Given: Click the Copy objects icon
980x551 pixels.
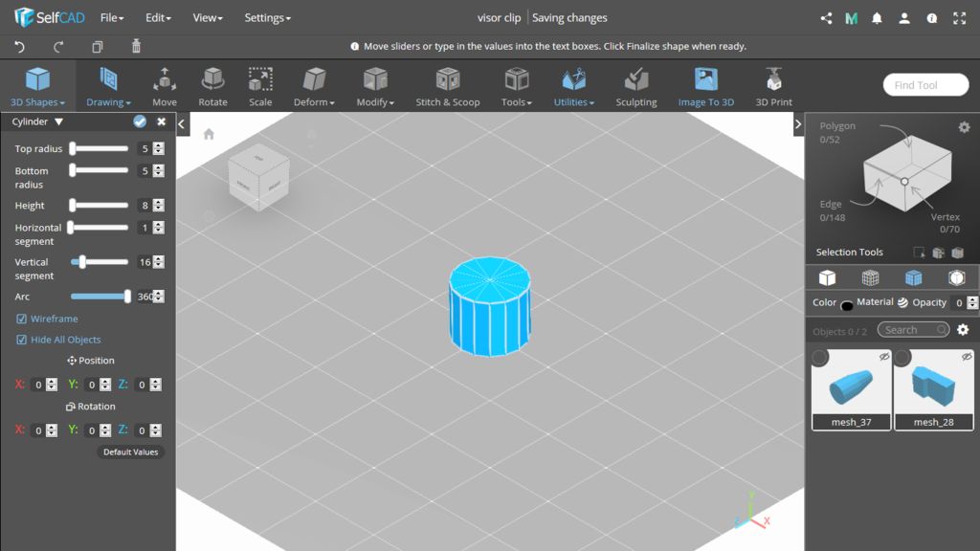Looking at the screenshot, I should pyautogui.click(x=97, y=46).
